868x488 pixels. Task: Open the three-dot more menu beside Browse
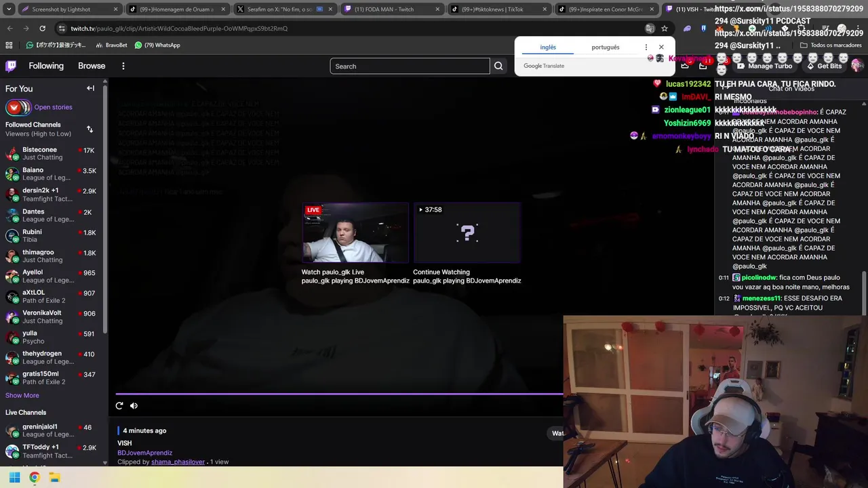[123, 66]
